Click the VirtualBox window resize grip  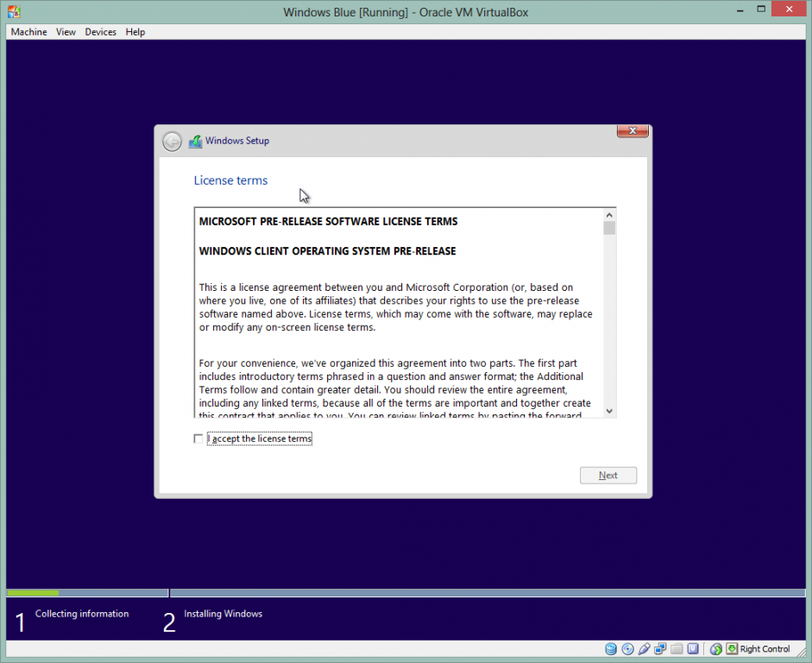pyautogui.click(x=801, y=652)
